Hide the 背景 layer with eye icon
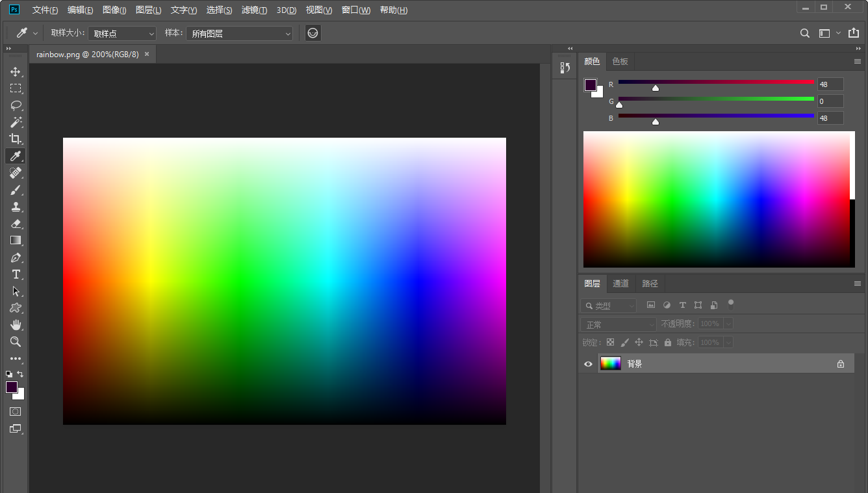This screenshot has height=493, width=868. [x=589, y=364]
